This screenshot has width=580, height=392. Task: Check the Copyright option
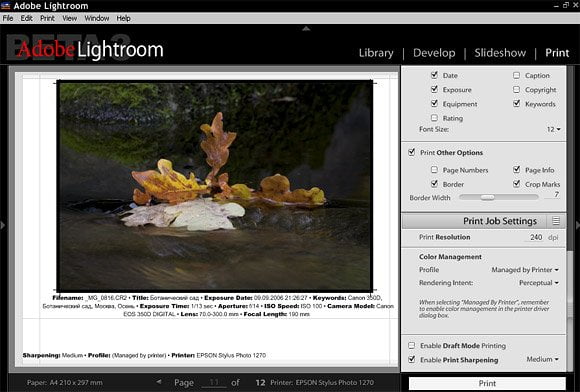[x=516, y=89]
